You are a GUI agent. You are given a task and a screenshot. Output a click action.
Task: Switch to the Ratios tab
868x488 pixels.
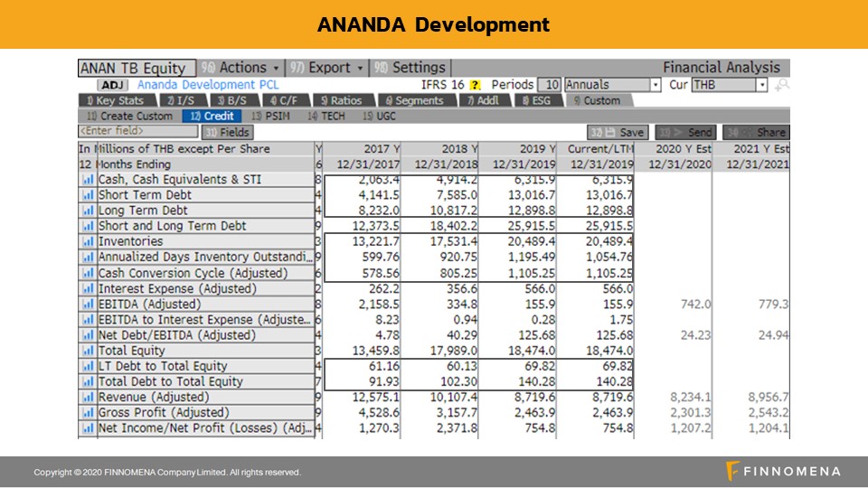coord(342,100)
